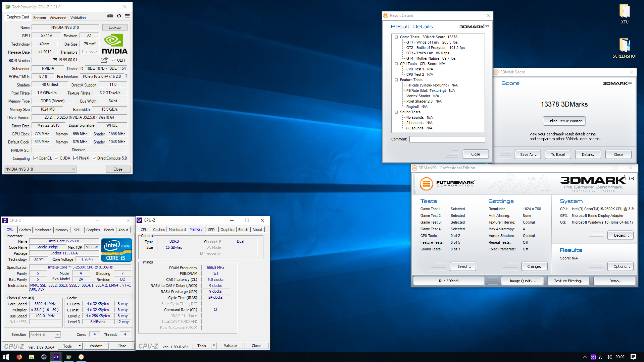644x362 pixels.
Task: Open the Mainboard tab in left CPU-Z
Action: pyautogui.click(x=43, y=230)
